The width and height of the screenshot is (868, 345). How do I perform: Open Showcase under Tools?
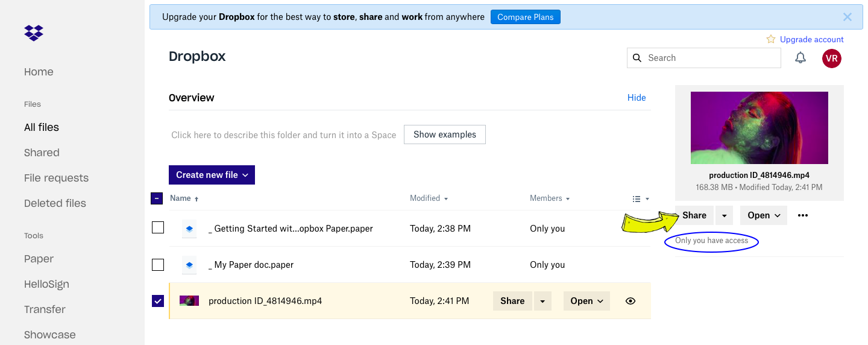[50, 335]
